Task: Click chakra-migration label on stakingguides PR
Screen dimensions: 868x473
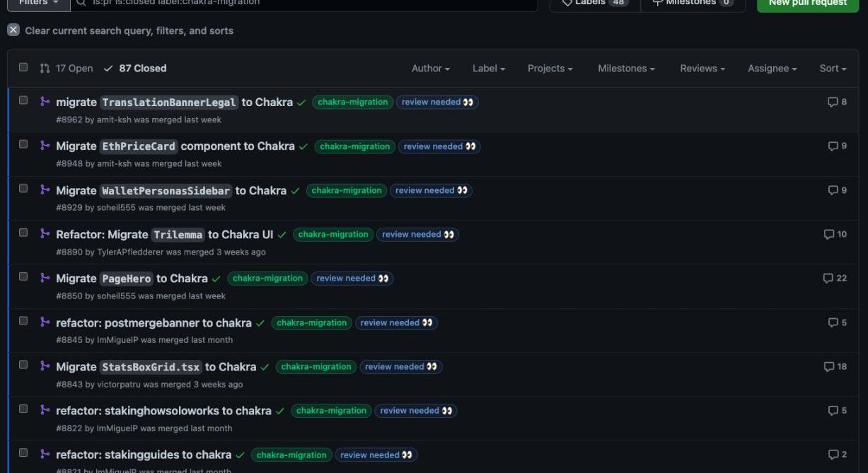Action: click(291, 455)
